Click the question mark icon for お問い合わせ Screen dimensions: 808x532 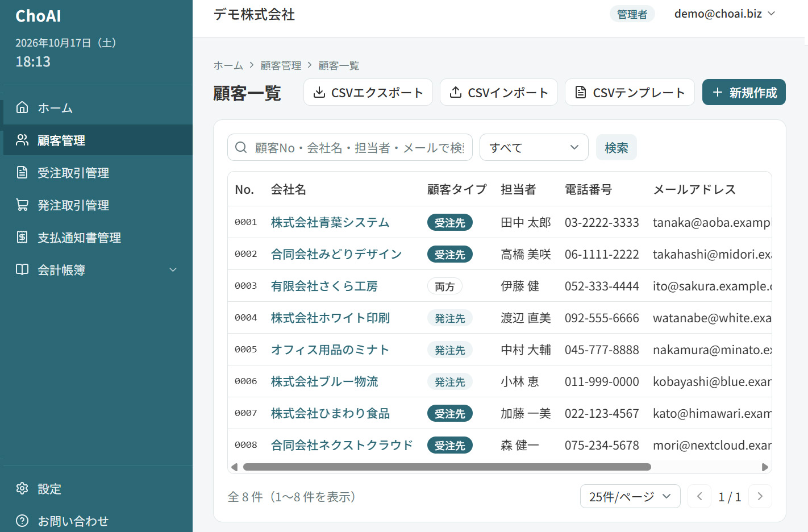tap(22, 521)
